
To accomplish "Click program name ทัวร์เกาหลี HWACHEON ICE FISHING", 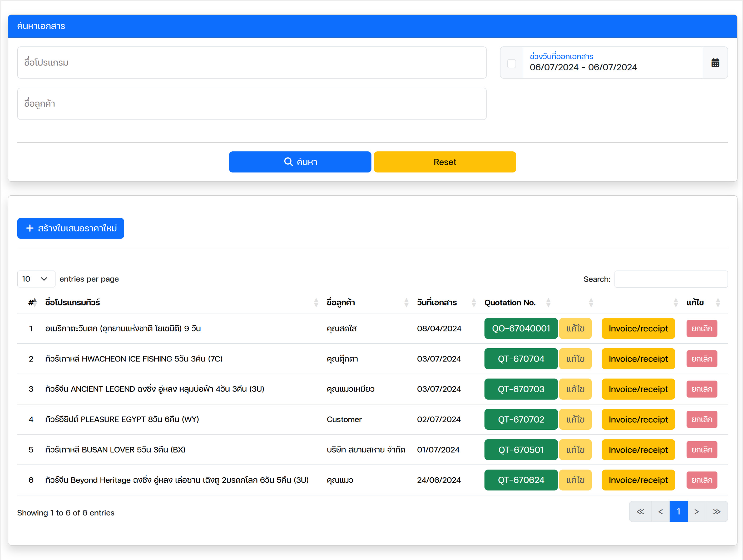I will pos(134,359).
